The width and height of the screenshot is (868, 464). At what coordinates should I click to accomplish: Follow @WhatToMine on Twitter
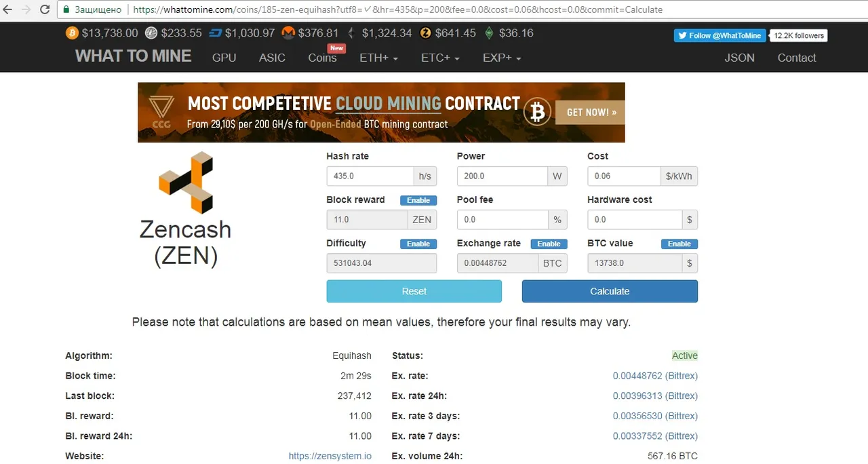click(719, 35)
